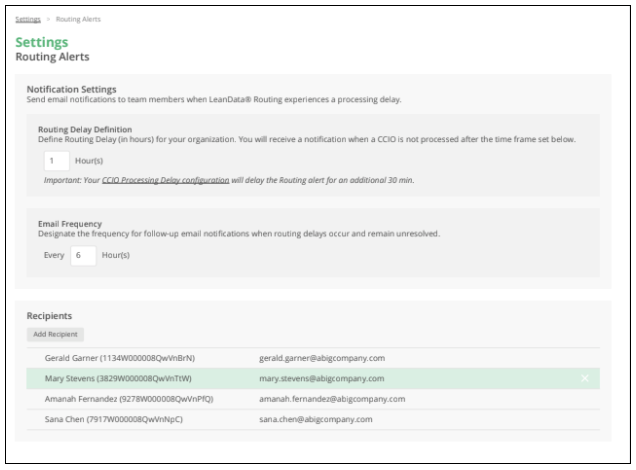Screen dimensions: 636x470
Task: Select the Gerald Garner recipient row
Action: [120, 357]
